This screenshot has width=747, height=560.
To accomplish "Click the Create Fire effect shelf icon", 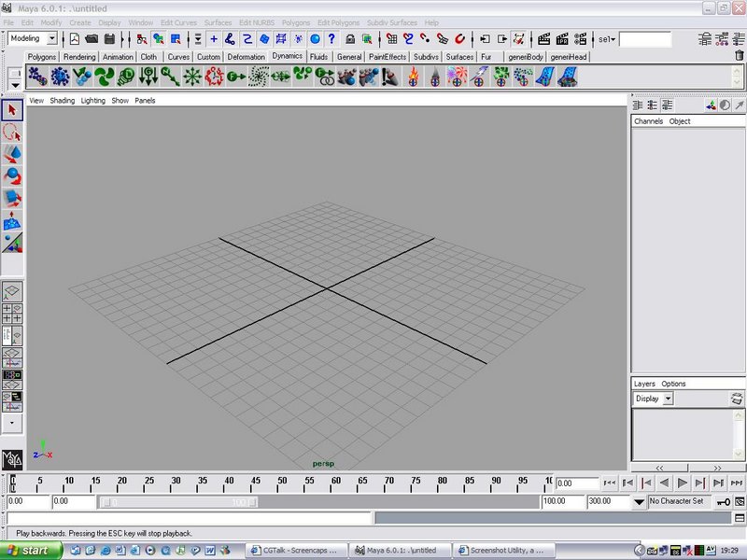I will [x=413, y=77].
